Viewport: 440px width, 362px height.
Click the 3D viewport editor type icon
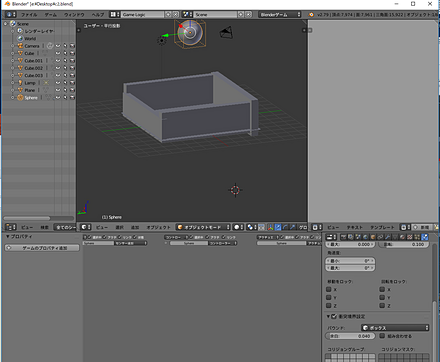tap(86, 227)
